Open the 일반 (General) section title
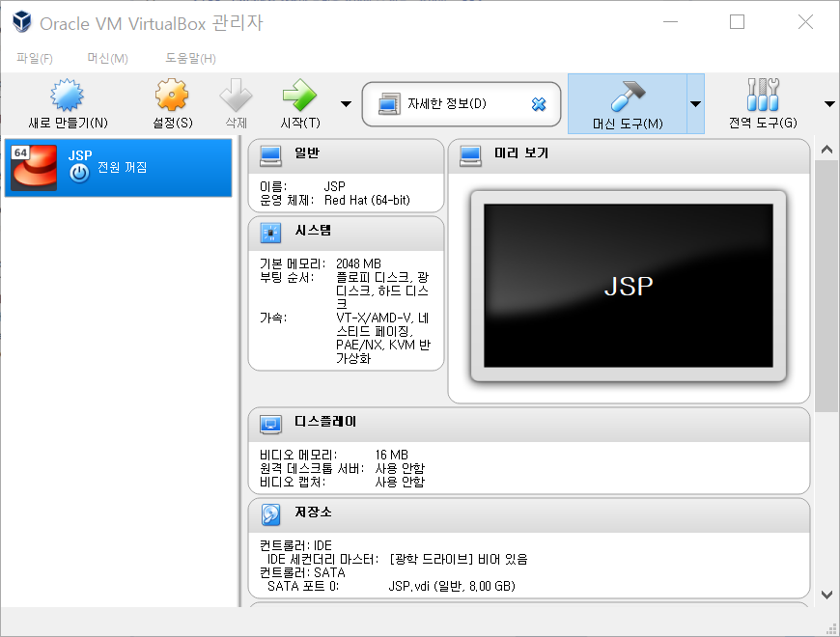The image size is (840, 637). tap(307, 153)
